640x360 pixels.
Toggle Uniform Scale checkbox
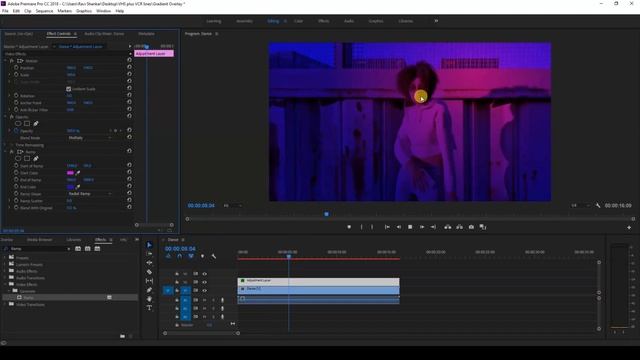(x=69, y=89)
